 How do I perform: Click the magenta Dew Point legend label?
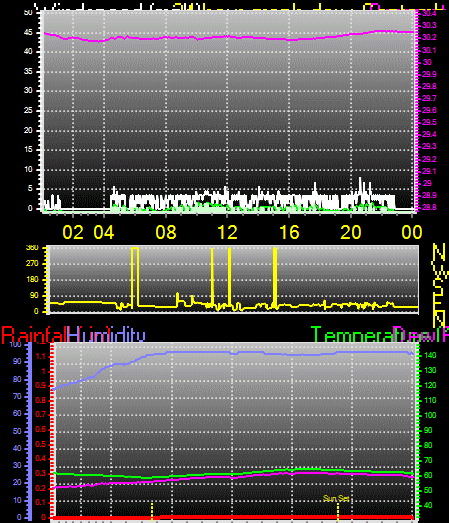[x=421, y=335]
